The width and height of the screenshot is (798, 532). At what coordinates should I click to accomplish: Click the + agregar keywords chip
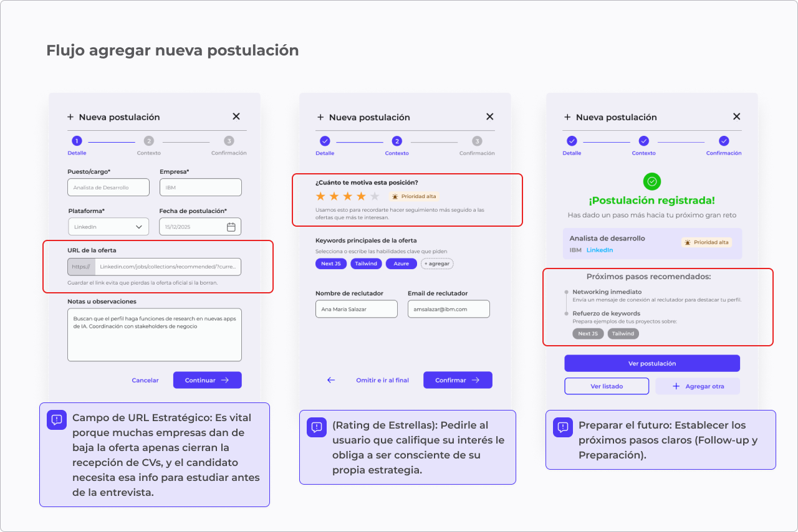pyautogui.click(x=436, y=264)
